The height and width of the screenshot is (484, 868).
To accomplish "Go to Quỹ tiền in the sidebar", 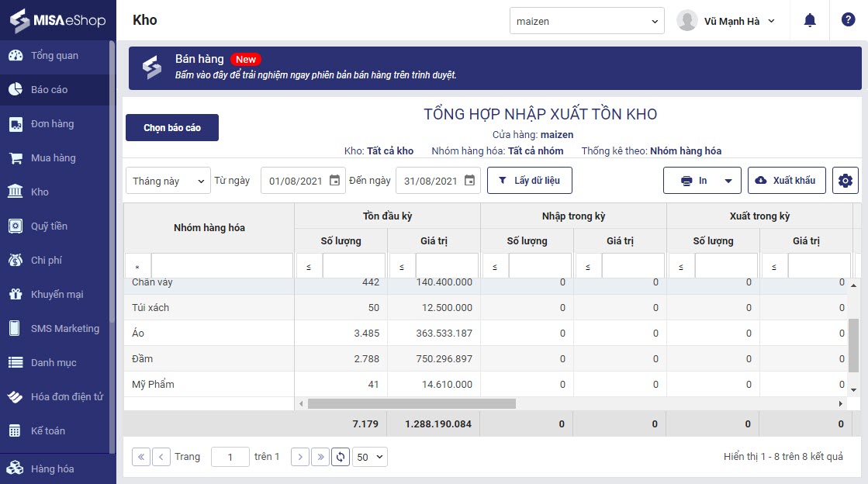I will pos(49,226).
